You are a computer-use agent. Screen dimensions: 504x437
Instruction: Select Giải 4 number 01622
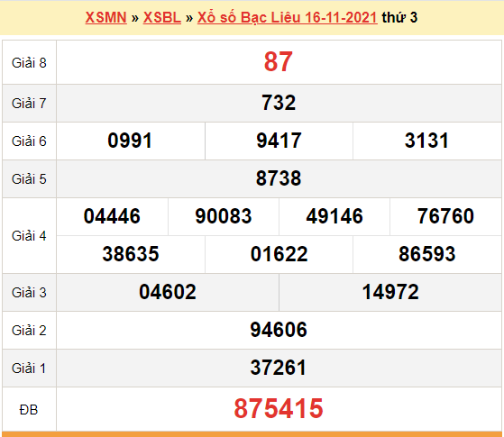[279, 254]
